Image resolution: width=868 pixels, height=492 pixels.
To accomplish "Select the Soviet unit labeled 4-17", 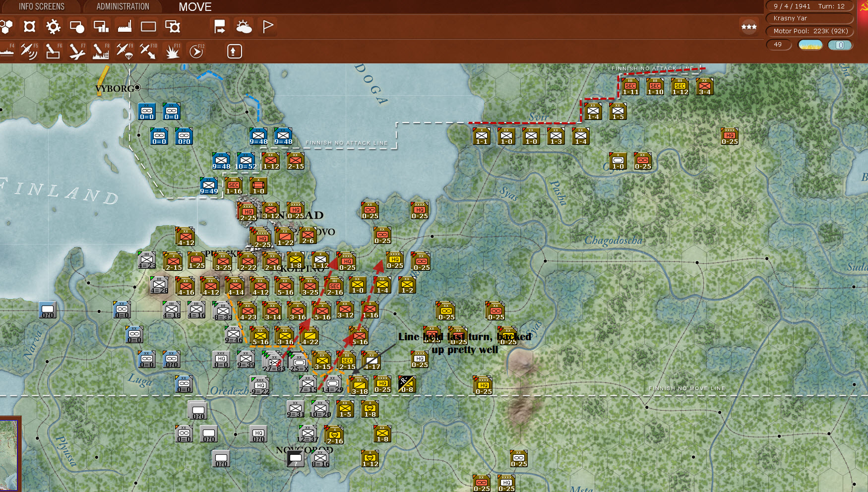I will pyautogui.click(x=372, y=361).
